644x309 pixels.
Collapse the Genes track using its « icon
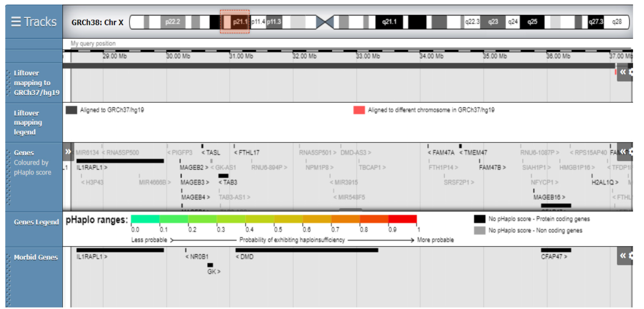pos(622,151)
